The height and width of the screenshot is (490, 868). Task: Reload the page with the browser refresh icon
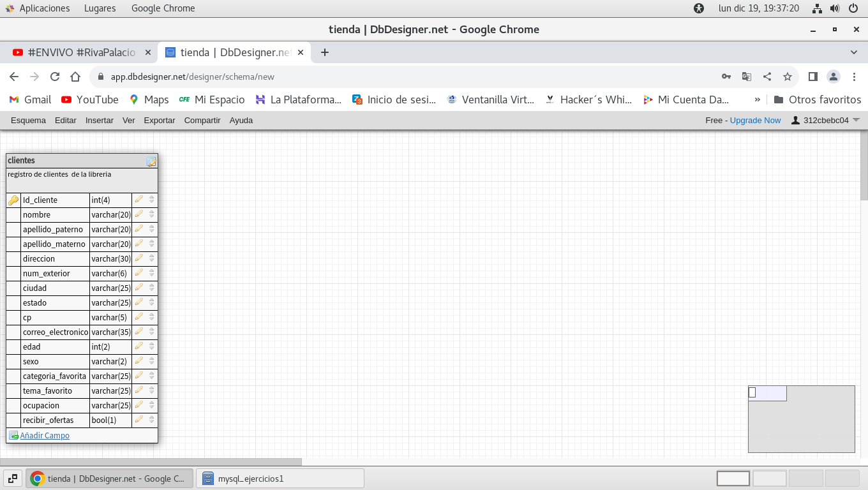coord(55,77)
